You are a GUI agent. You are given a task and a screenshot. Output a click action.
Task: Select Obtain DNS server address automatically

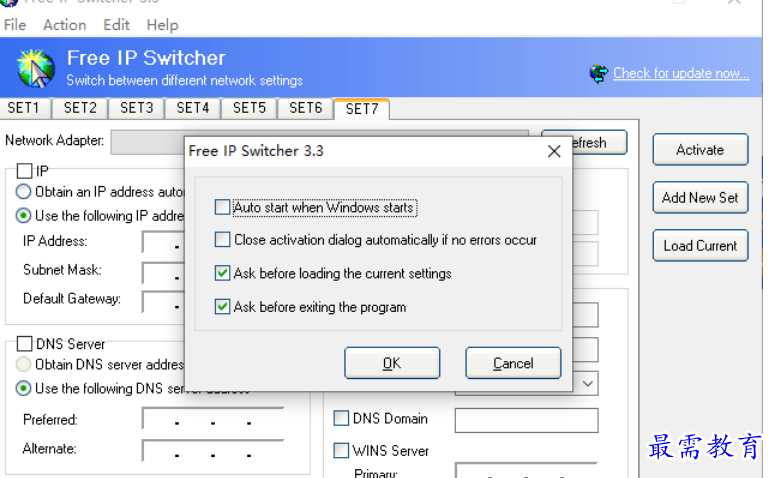pyautogui.click(x=23, y=365)
